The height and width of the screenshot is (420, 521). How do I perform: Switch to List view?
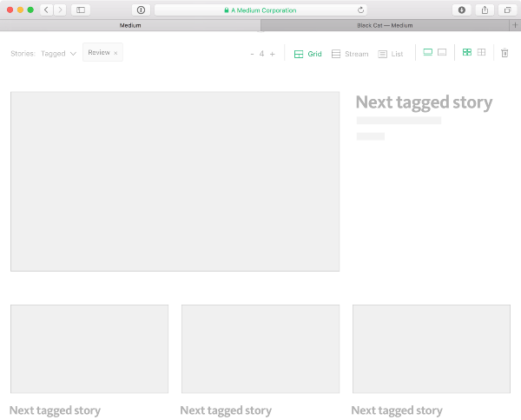point(391,54)
